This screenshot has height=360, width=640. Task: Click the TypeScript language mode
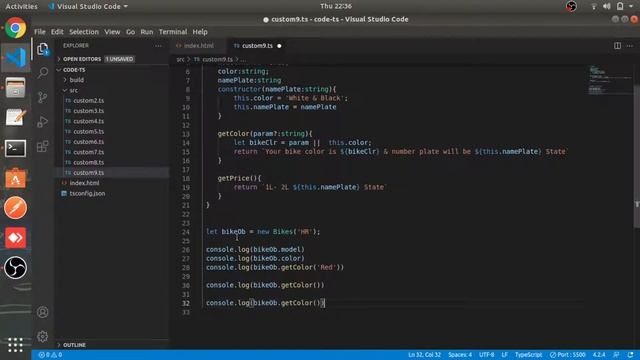tap(528, 355)
